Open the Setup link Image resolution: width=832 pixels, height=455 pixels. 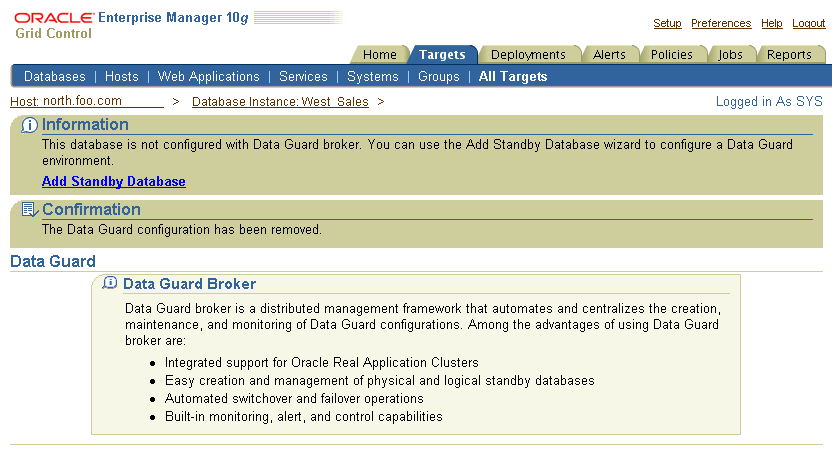click(667, 23)
